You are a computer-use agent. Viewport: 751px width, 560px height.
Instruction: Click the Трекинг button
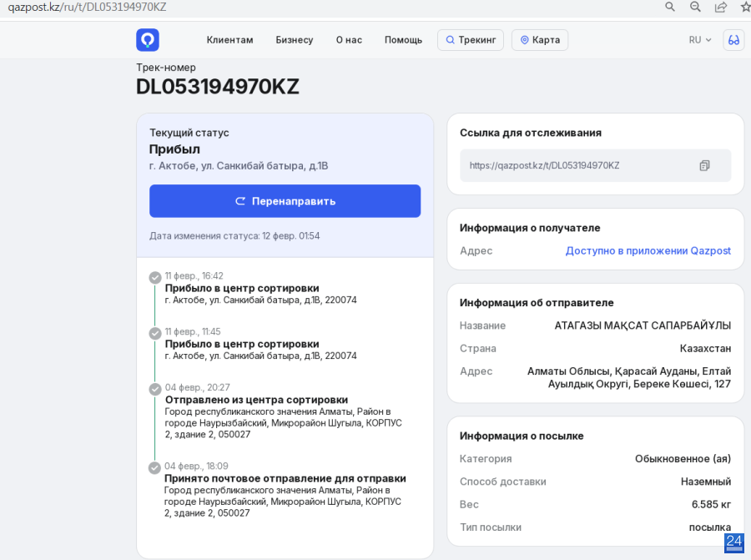click(471, 40)
